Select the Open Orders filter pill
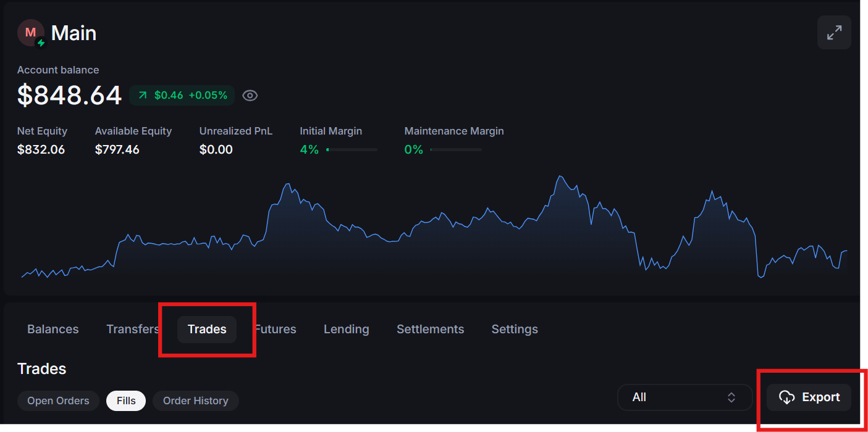Image resolution: width=868 pixels, height=432 pixels. tap(58, 401)
